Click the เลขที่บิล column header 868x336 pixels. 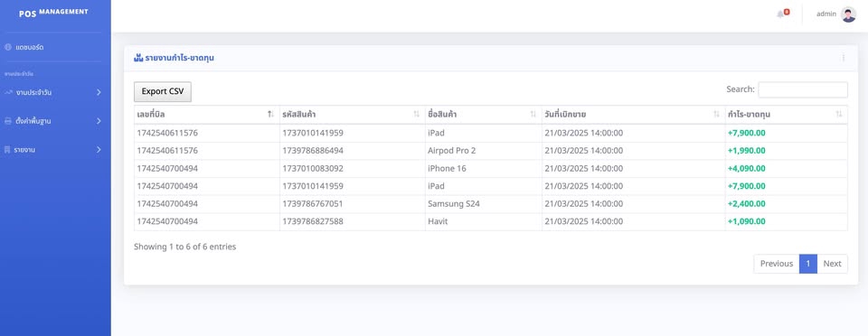207,115
